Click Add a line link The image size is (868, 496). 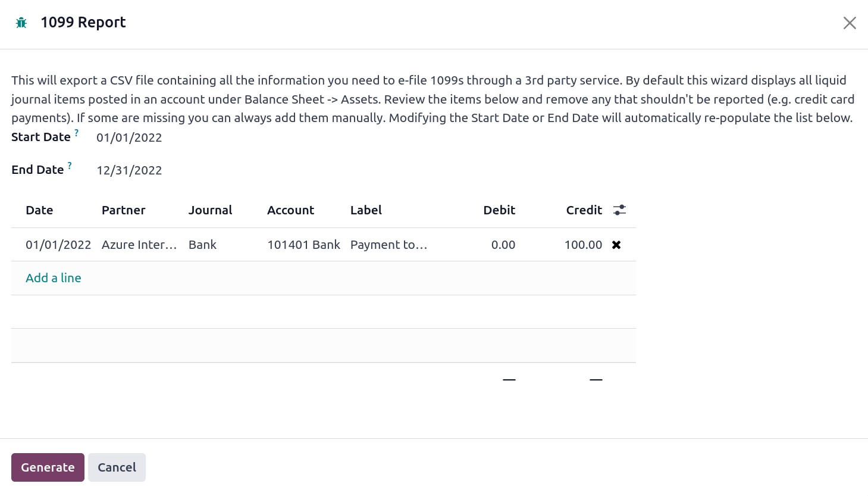click(54, 278)
